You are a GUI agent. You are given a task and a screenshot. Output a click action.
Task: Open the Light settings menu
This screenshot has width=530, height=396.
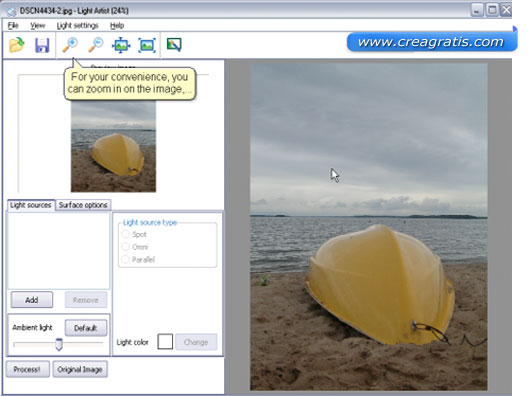[77, 25]
